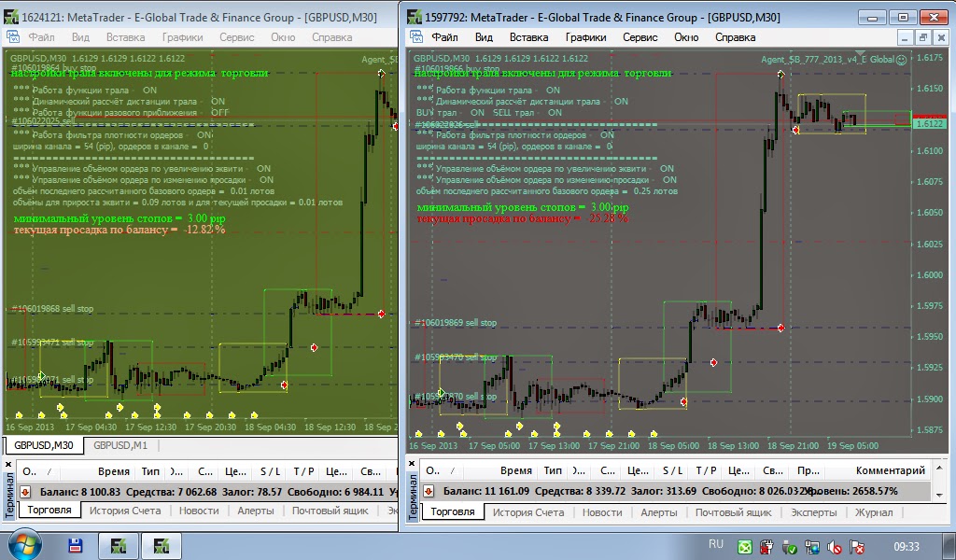Open Сервис menu in right window
The width and height of the screenshot is (956, 560).
(640, 37)
